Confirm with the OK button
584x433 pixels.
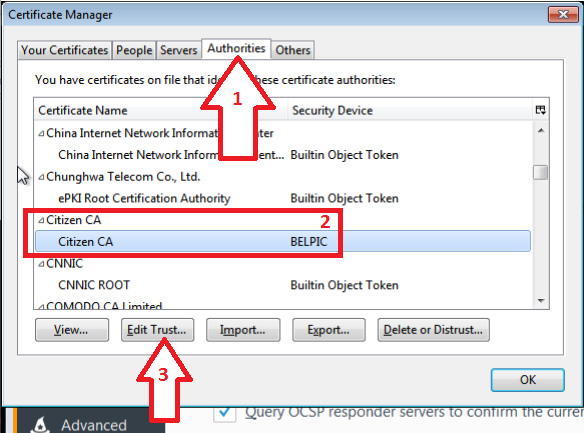(x=527, y=380)
